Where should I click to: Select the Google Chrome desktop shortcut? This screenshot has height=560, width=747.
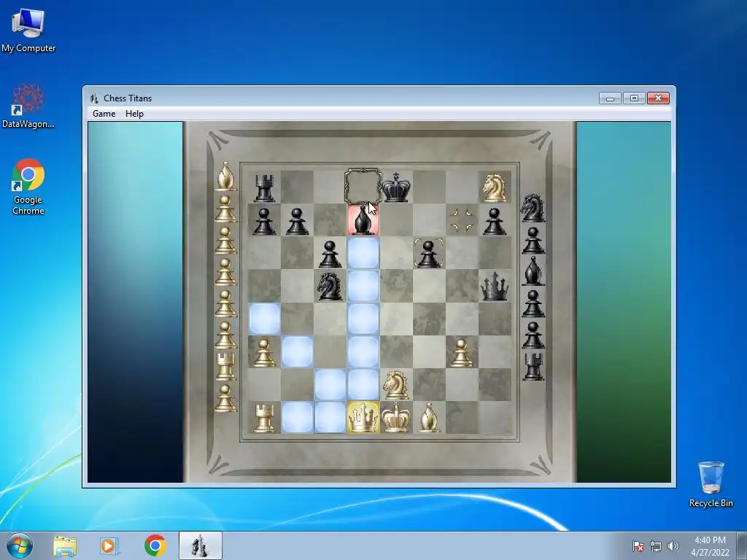tap(28, 187)
